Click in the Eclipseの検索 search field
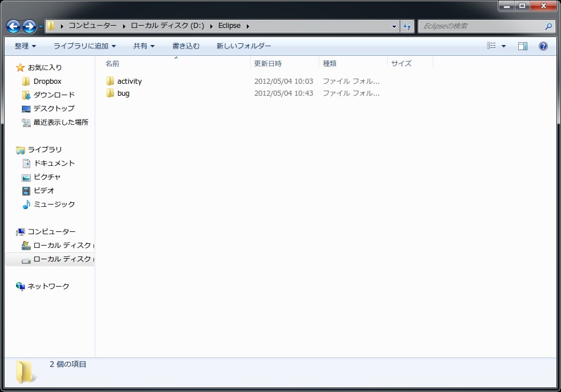Screen dimensions: 561x392 click(482, 26)
